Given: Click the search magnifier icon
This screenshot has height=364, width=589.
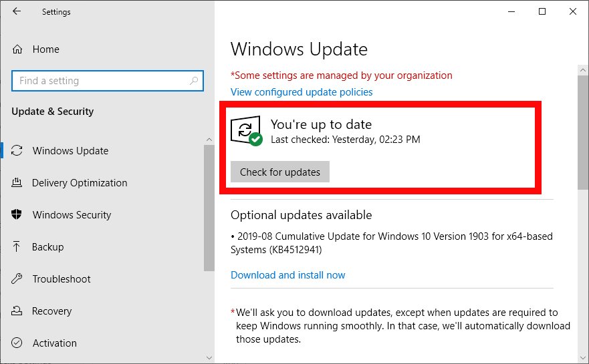Looking at the screenshot, I should point(194,81).
